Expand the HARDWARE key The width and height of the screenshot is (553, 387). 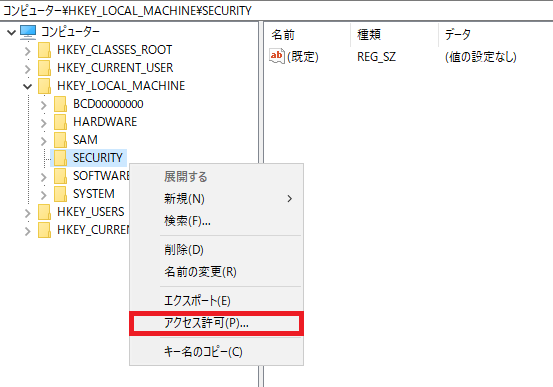tap(44, 123)
